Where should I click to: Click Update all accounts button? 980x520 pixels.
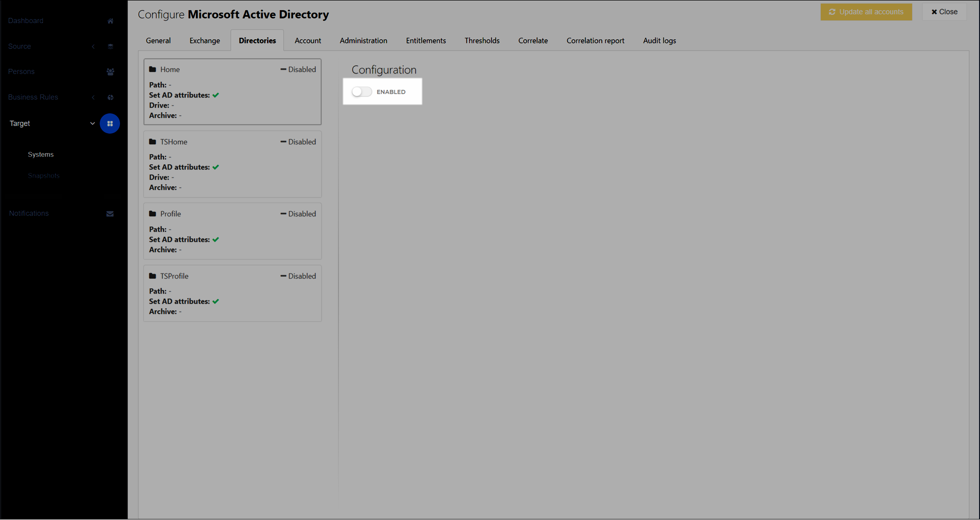click(x=866, y=12)
